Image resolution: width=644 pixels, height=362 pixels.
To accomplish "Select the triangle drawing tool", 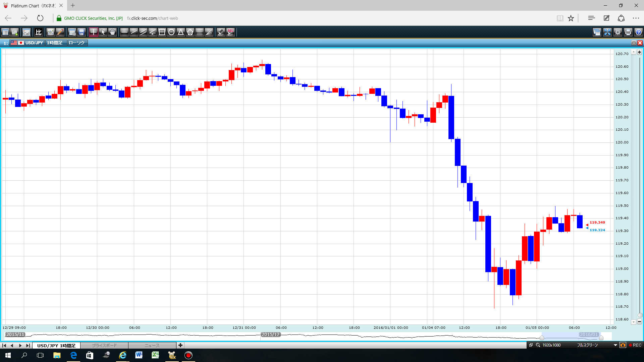I will click(181, 32).
